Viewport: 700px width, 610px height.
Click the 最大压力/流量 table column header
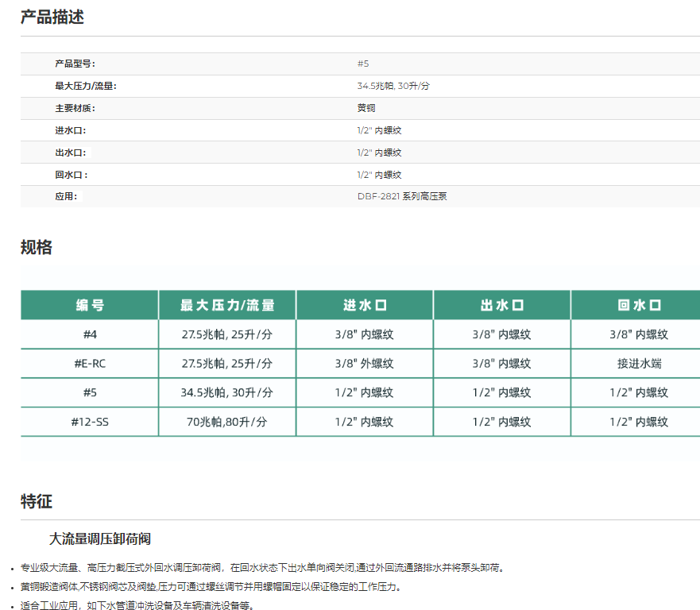tap(227, 305)
